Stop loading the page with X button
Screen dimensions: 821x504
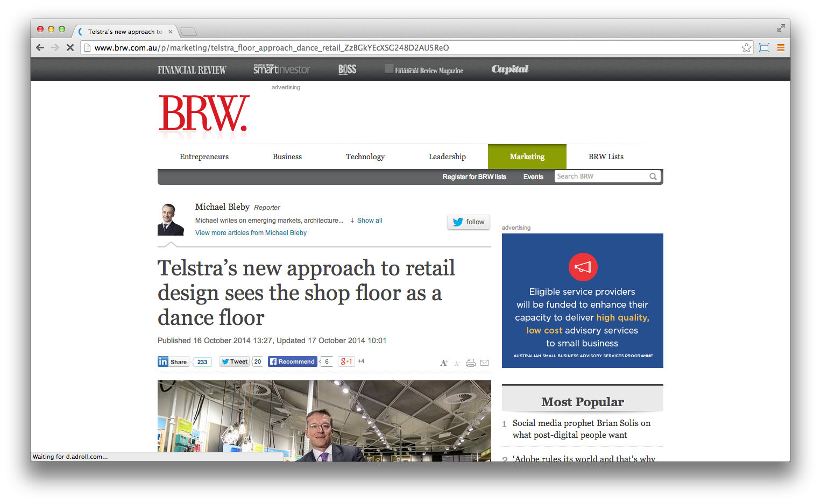[70, 47]
